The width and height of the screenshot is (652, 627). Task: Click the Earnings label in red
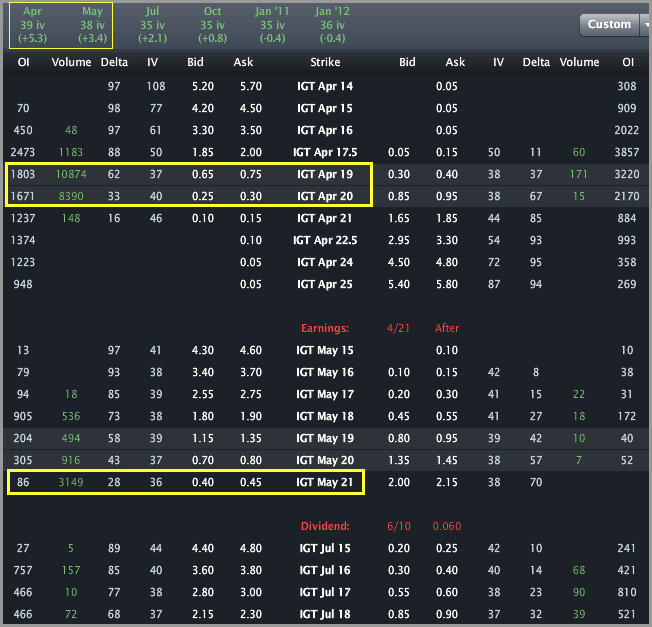click(x=325, y=328)
